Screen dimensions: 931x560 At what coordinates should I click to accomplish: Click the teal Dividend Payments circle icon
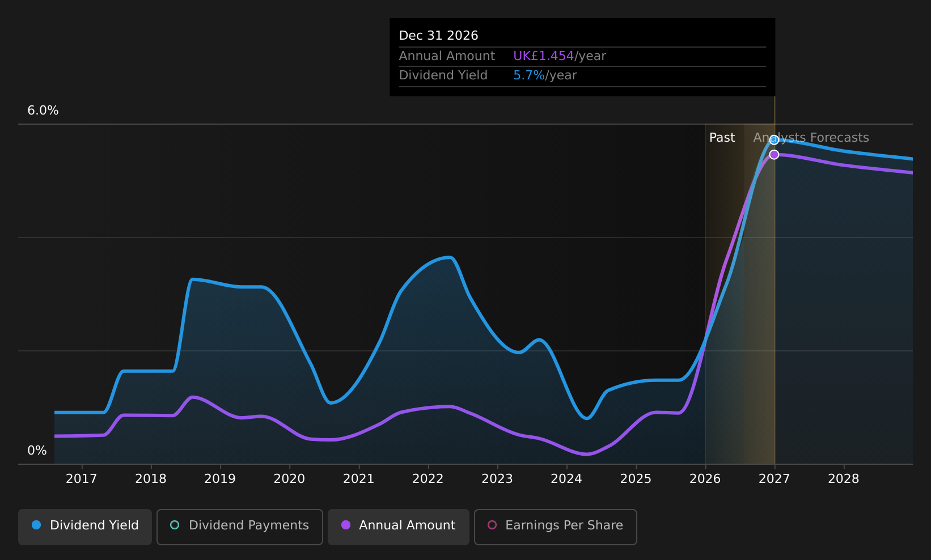coord(175,525)
